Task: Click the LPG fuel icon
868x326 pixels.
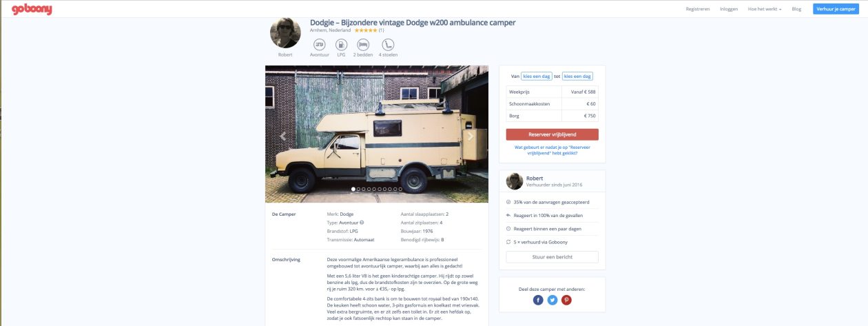Action: [340, 44]
